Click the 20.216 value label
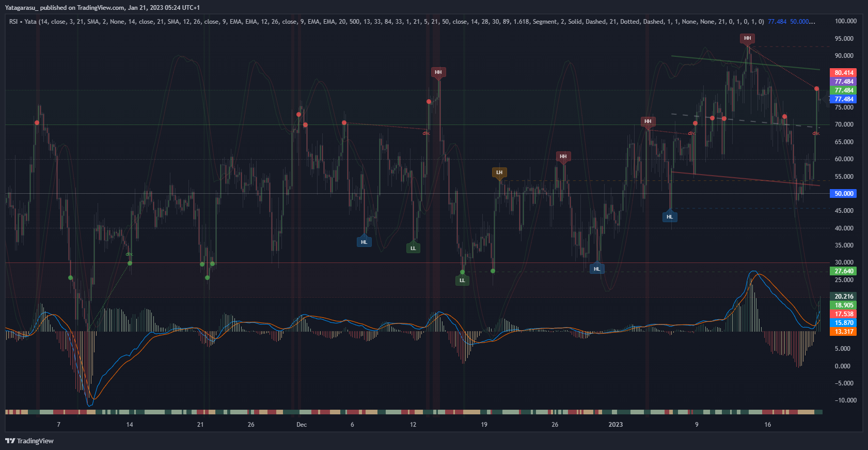 tap(844, 297)
